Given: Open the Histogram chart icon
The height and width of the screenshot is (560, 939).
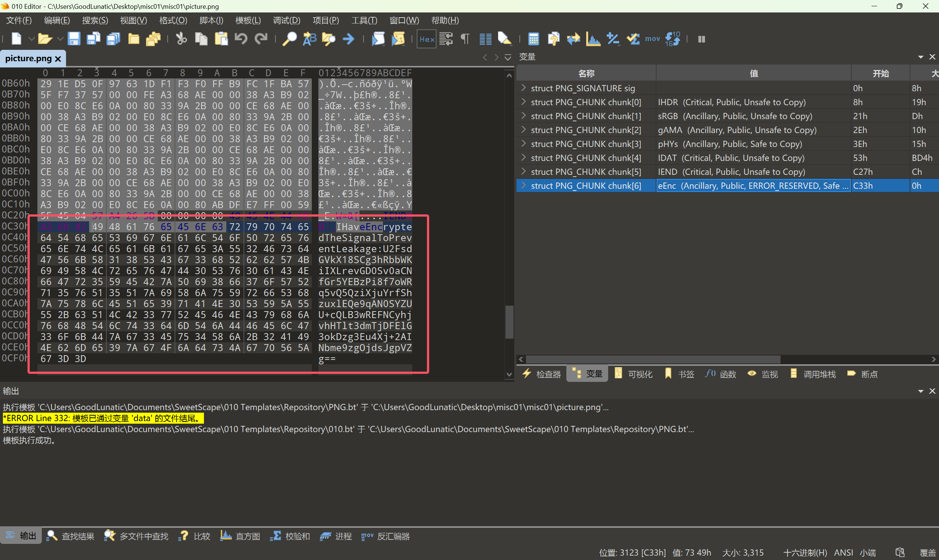Looking at the screenshot, I should pos(593,39).
